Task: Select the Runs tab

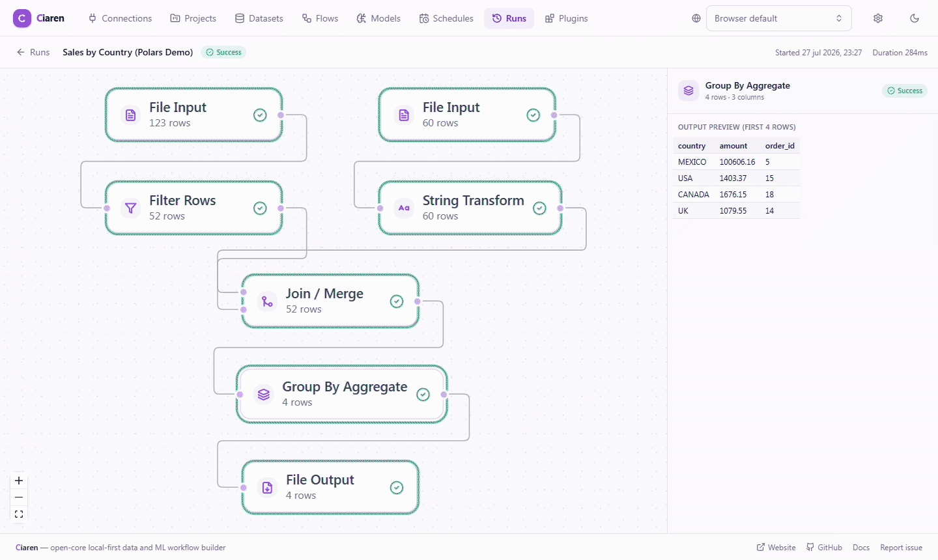Action: click(509, 18)
